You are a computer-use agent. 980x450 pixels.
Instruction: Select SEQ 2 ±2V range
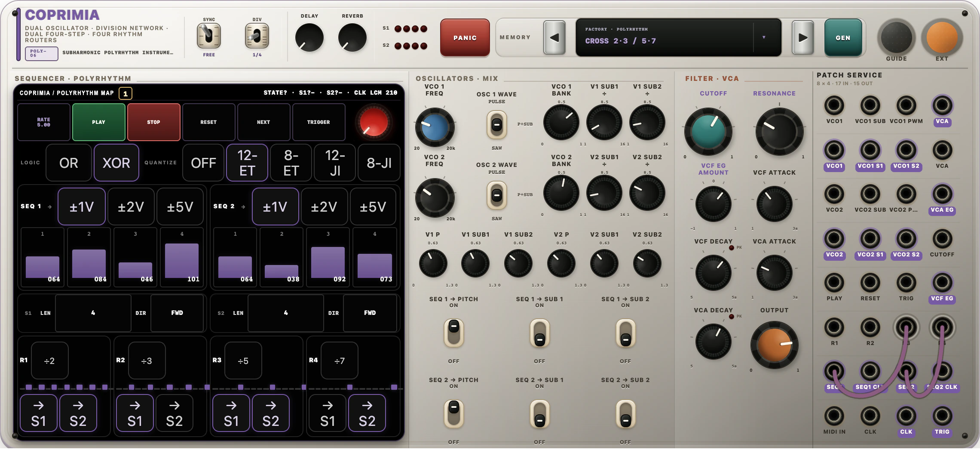[x=324, y=207]
